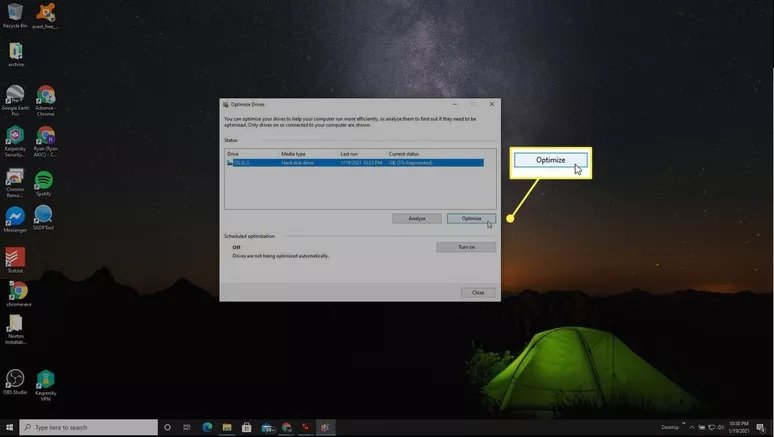Select the OS (C:) drive row

355,162
